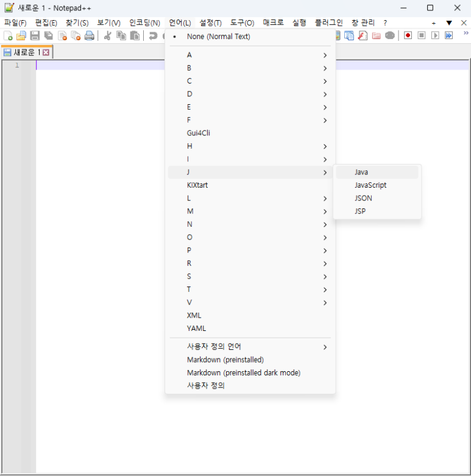Open the 찾기(S) menu
The height and width of the screenshot is (476, 471).
(77, 23)
